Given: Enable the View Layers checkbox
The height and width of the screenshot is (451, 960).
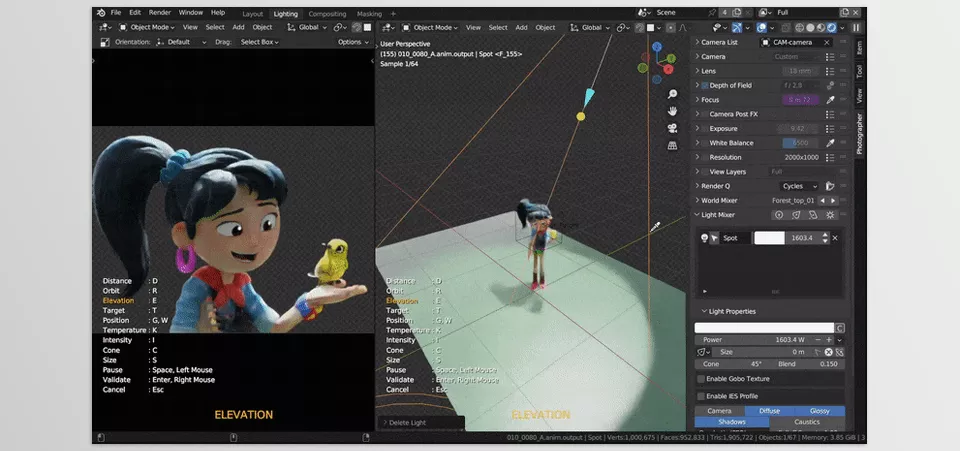Looking at the screenshot, I should click(x=705, y=172).
